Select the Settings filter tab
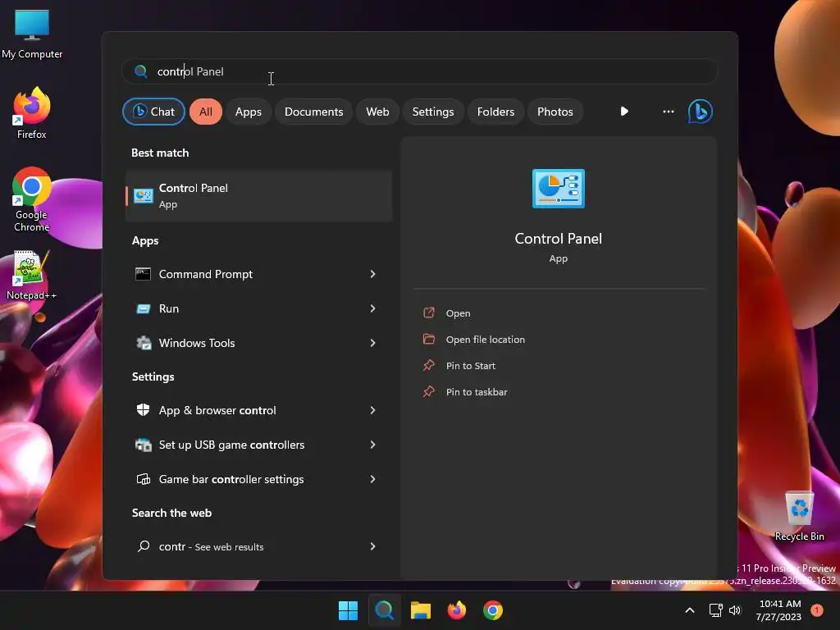The height and width of the screenshot is (630, 840). [433, 112]
